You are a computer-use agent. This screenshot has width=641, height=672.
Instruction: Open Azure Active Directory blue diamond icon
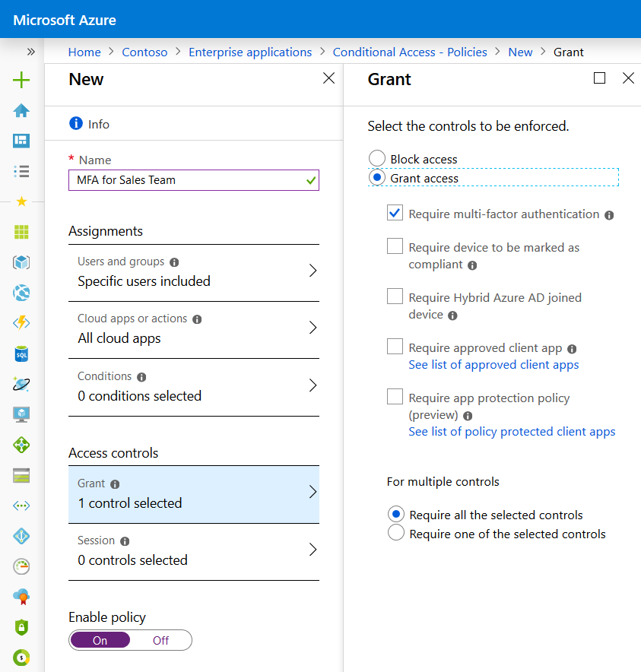point(21,536)
